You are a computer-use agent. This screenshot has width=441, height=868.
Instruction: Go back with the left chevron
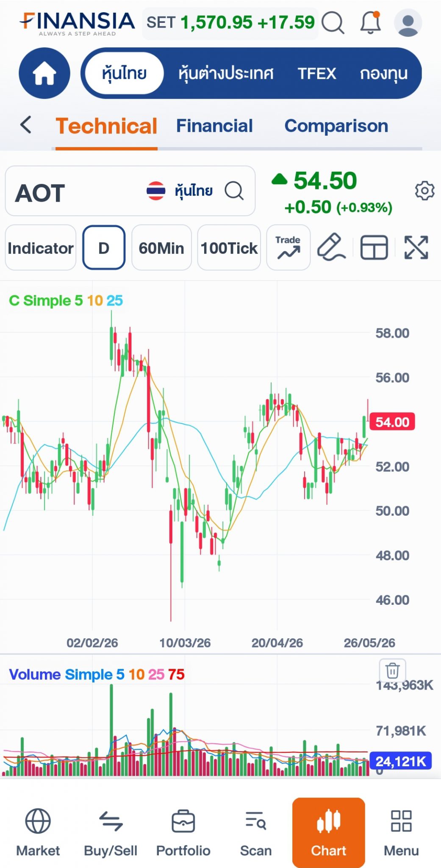(26, 125)
